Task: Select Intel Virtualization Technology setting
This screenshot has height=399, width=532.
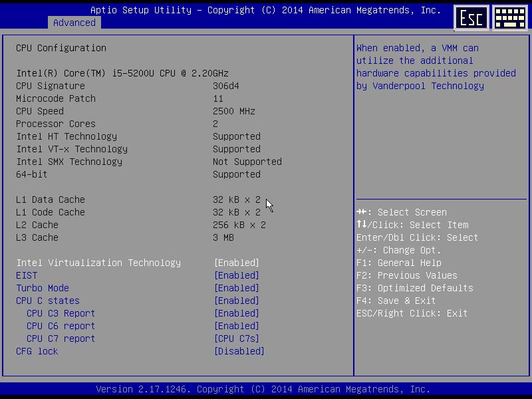Action: [x=98, y=263]
